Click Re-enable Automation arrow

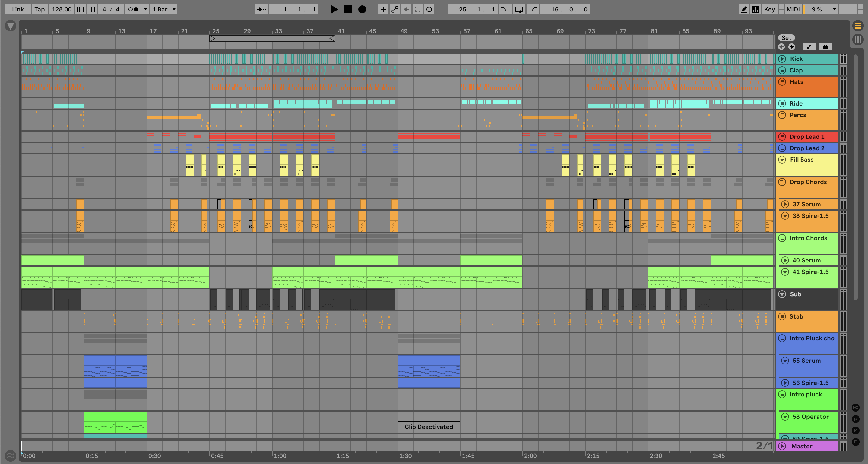pos(406,9)
